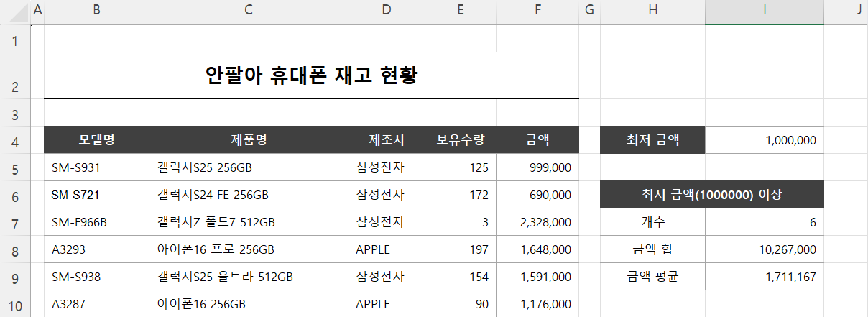
Task: Click the 1,000,000 minimum amount cell
Action: click(x=765, y=140)
